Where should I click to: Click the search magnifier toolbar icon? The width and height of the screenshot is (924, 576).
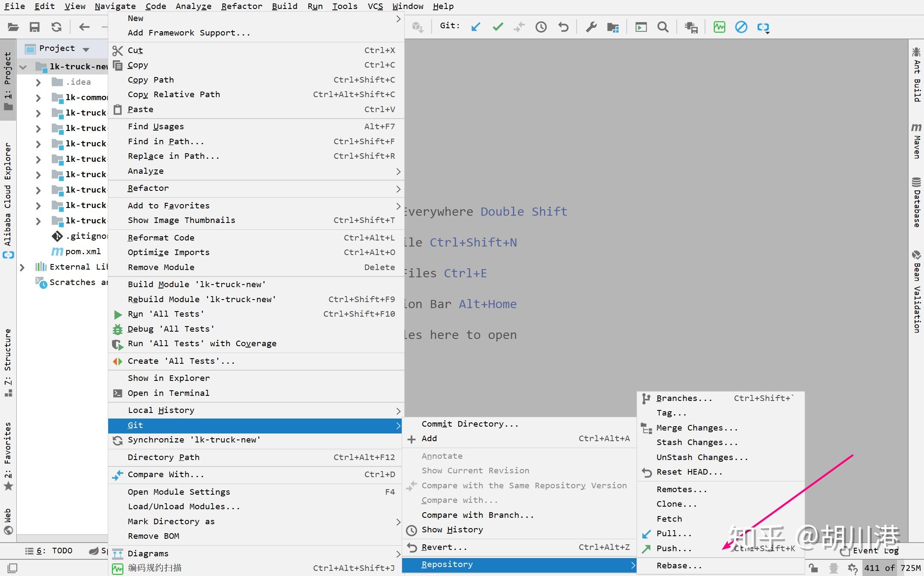(x=663, y=27)
